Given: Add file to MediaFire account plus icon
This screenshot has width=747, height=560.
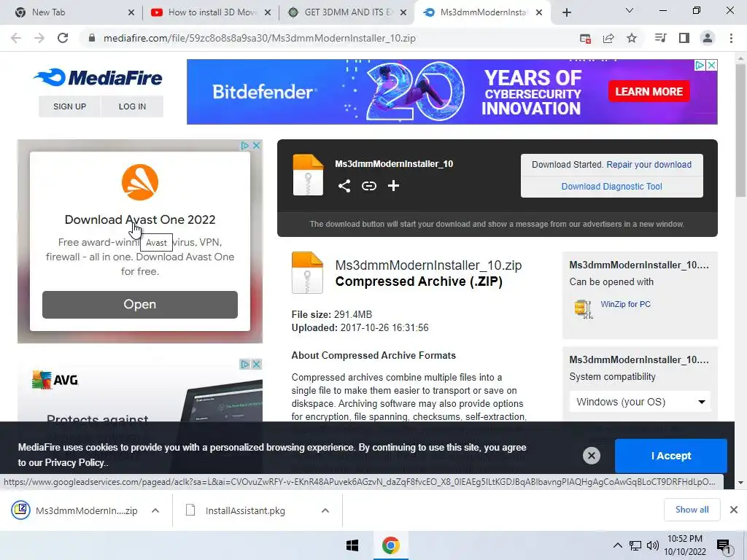Looking at the screenshot, I should (x=393, y=186).
